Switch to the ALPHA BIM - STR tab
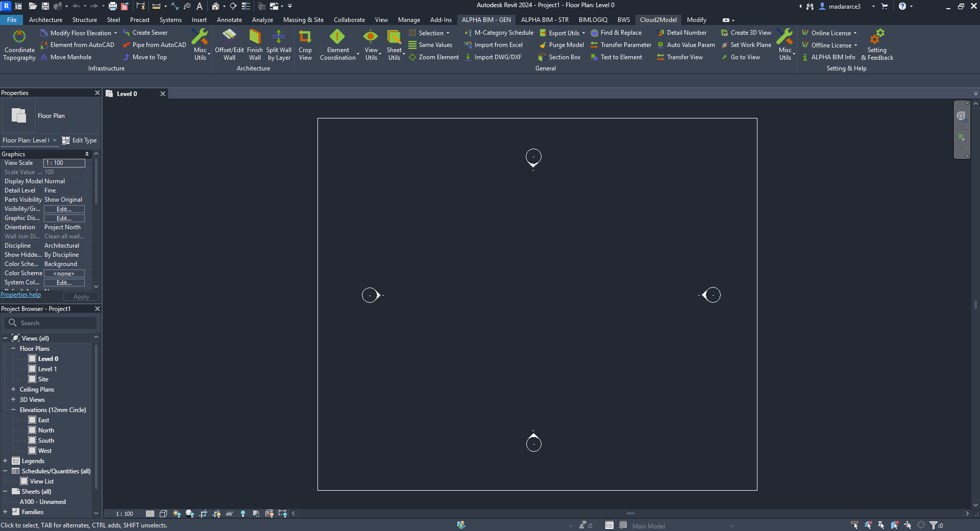The height and width of the screenshot is (531, 980). point(545,20)
